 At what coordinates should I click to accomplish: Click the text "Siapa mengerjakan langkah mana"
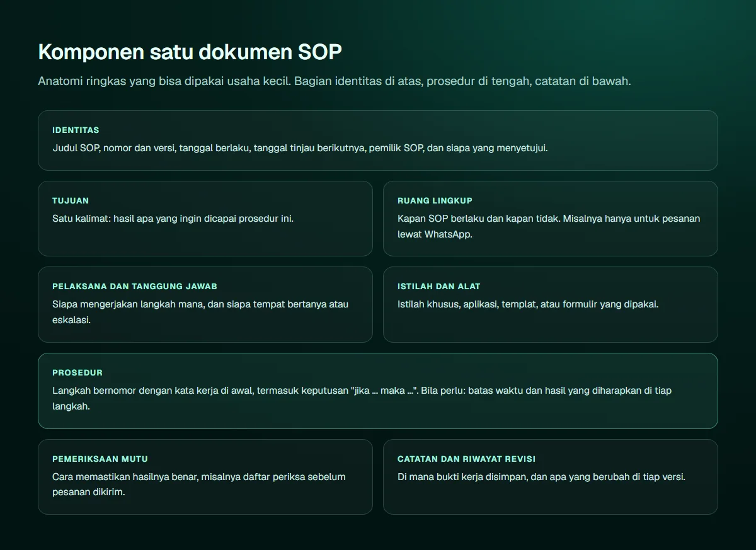[x=128, y=304]
